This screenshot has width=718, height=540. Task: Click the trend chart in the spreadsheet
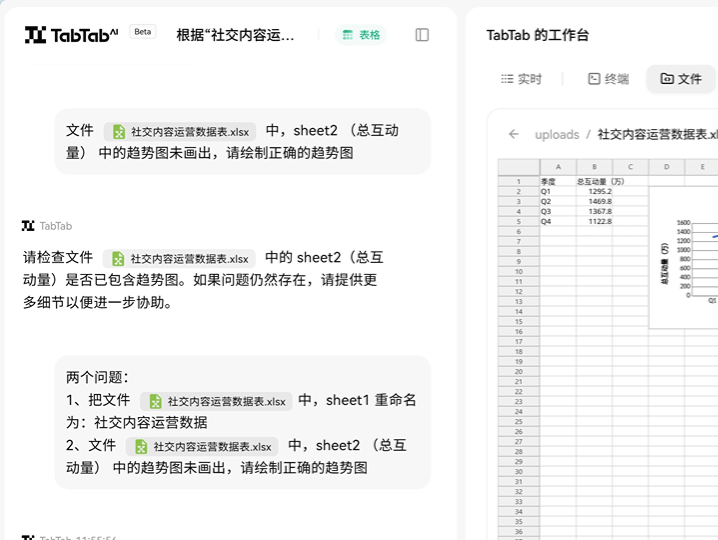(684, 257)
